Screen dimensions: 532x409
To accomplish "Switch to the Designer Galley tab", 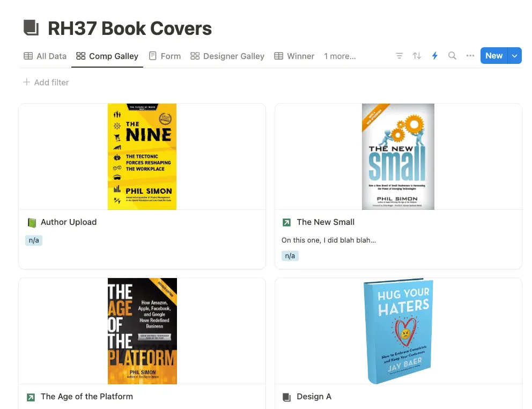I will (x=227, y=56).
